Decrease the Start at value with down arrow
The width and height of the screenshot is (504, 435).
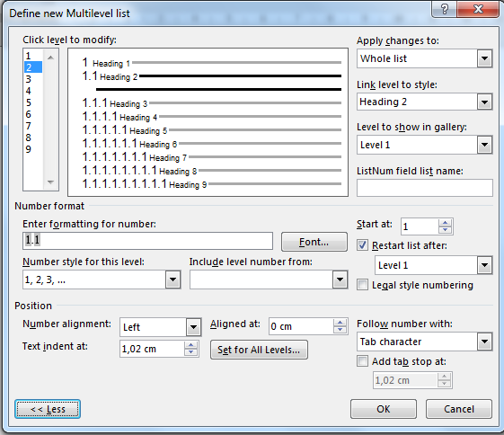point(446,230)
